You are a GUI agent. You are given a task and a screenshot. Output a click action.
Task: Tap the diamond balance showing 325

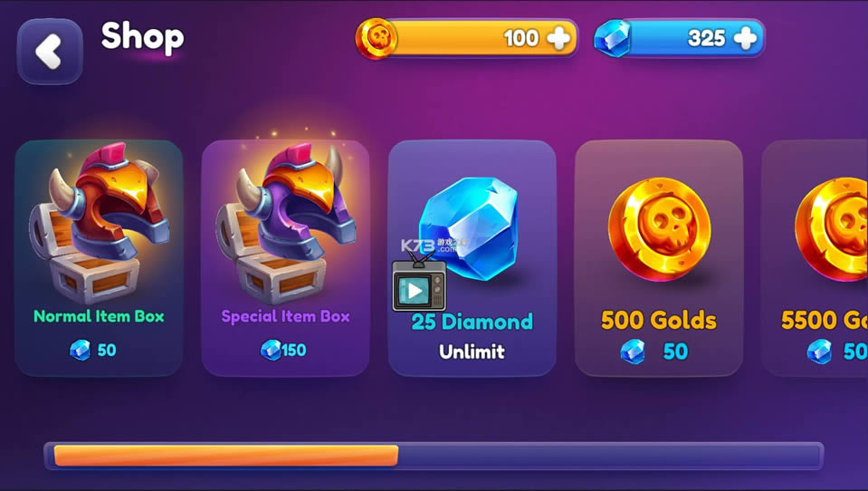tap(706, 38)
